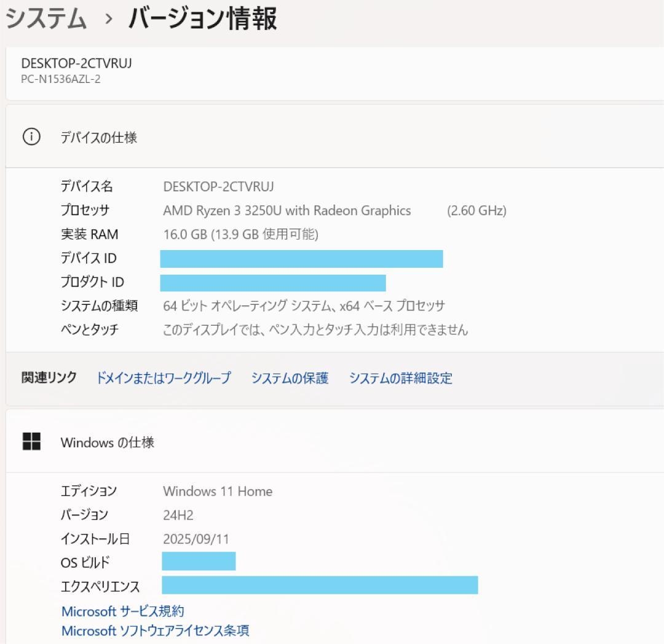Select the ペン入力とタッチ入力 availability text
Screen dimensions: 664x644
click(315, 329)
